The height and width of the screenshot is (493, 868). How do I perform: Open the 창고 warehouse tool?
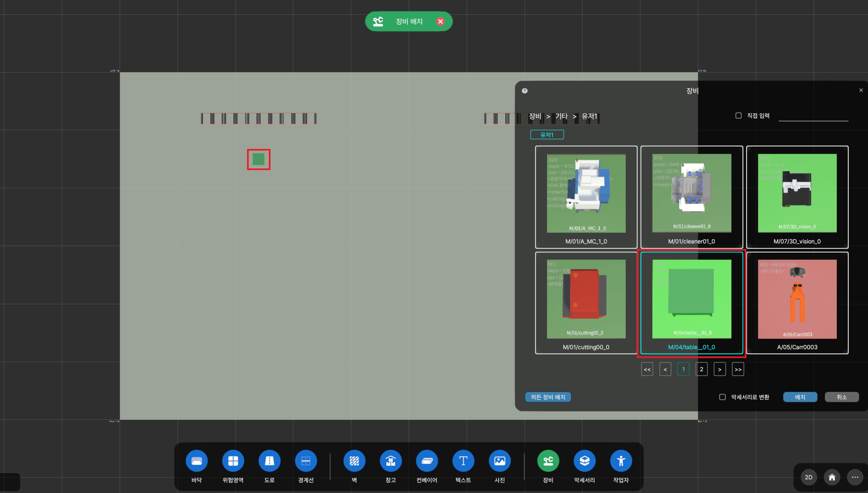[x=390, y=461]
